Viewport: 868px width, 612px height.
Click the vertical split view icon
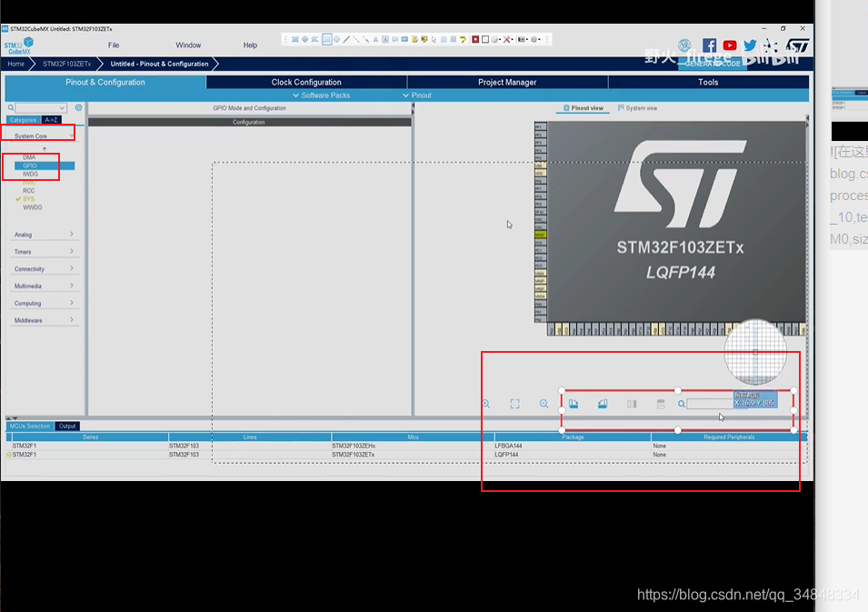632,404
